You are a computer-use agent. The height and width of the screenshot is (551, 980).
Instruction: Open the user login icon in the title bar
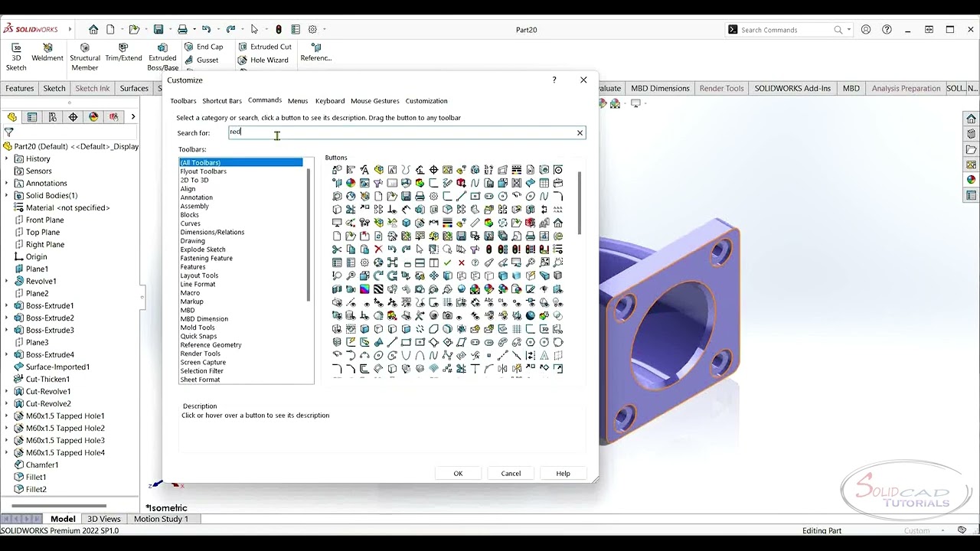[866, 29]
